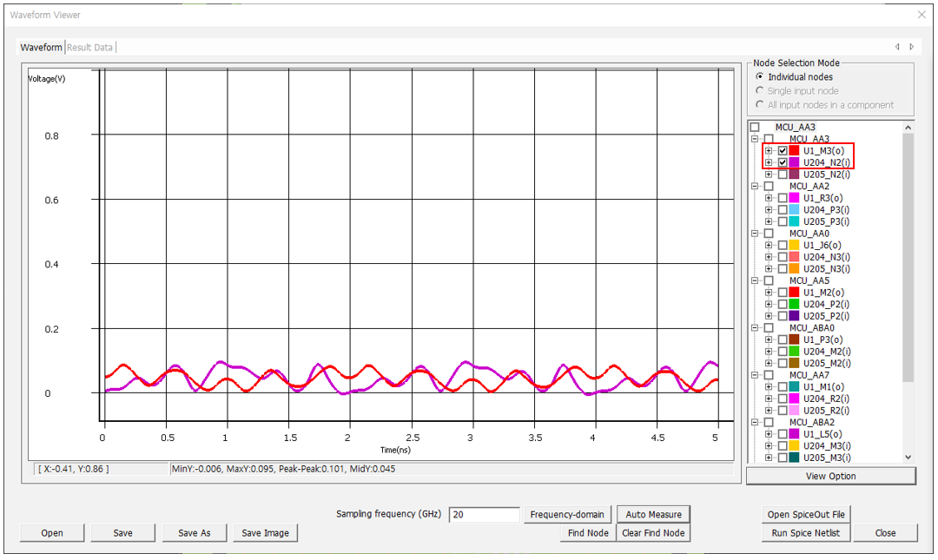938x560 pixels.
Task: Select the Waveform tab
Action: pyautogui.click(x=42, y=47)
